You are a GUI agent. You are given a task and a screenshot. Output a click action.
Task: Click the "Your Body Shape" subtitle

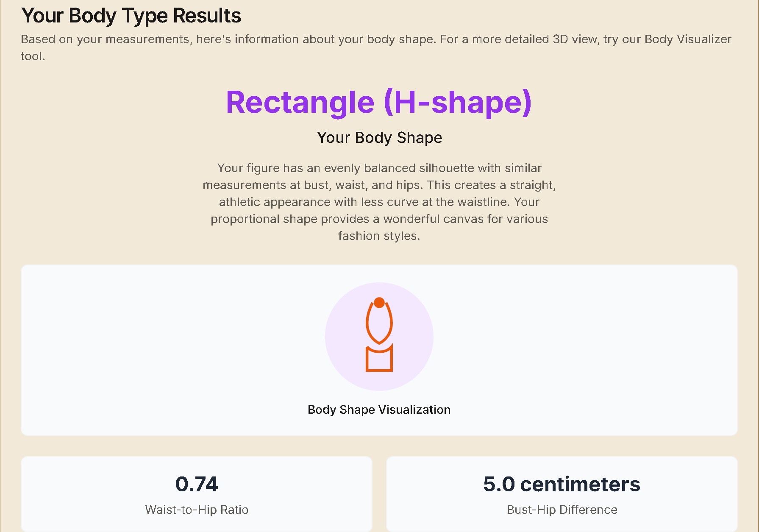(379, 137)
